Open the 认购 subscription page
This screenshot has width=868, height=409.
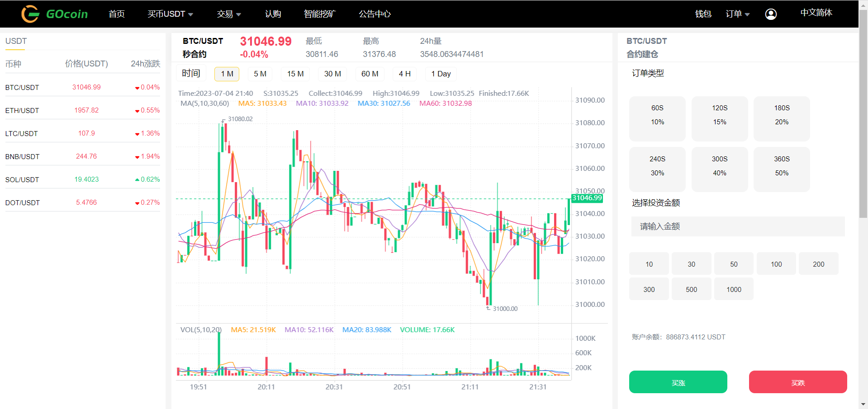[x=273, y=14]
